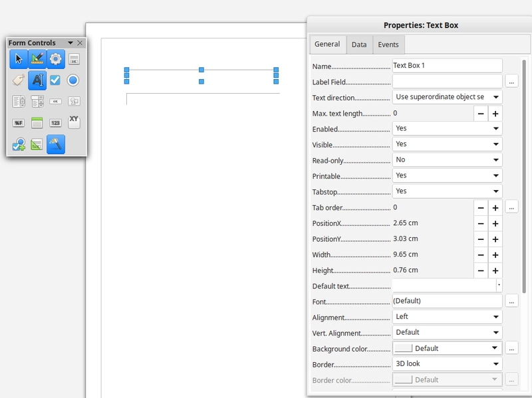Image resolution: width=532 pixels, height=398 pixels.
Task: Pick the Numeric Field (123) tool
Action: [x=55, y=123]
